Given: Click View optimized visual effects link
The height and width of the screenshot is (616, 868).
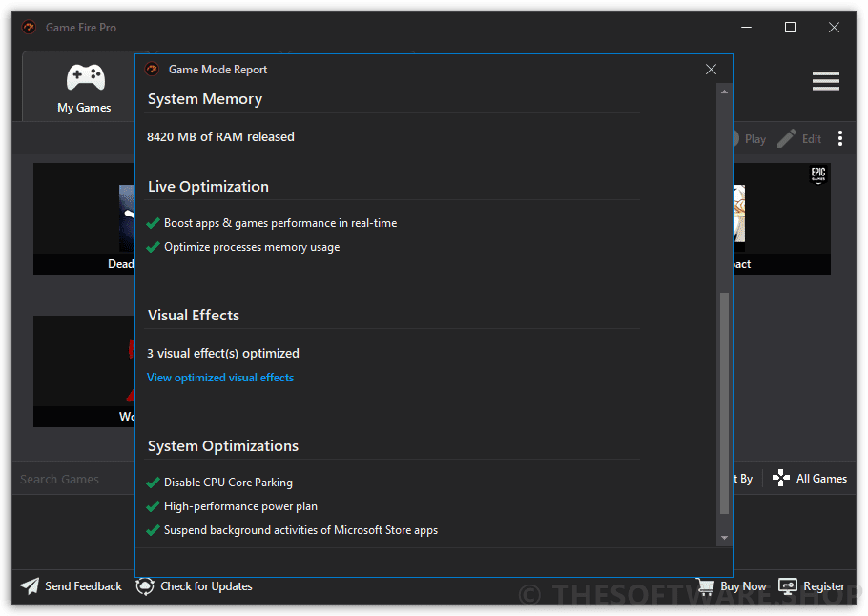Looking at the screenshot, I should [x=220, y=378].
